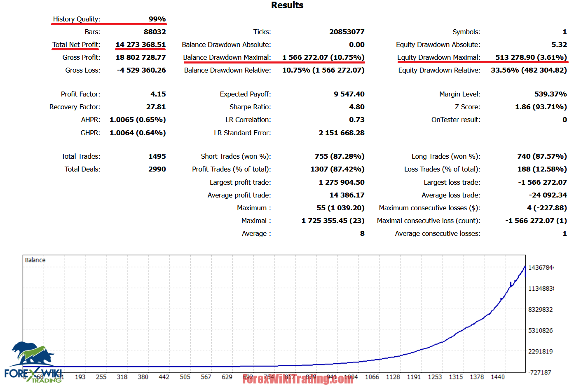Screen dimensions: 588x388
Task: Click the 8329832 y-axis chart value
Action: (x=540, y=310)
